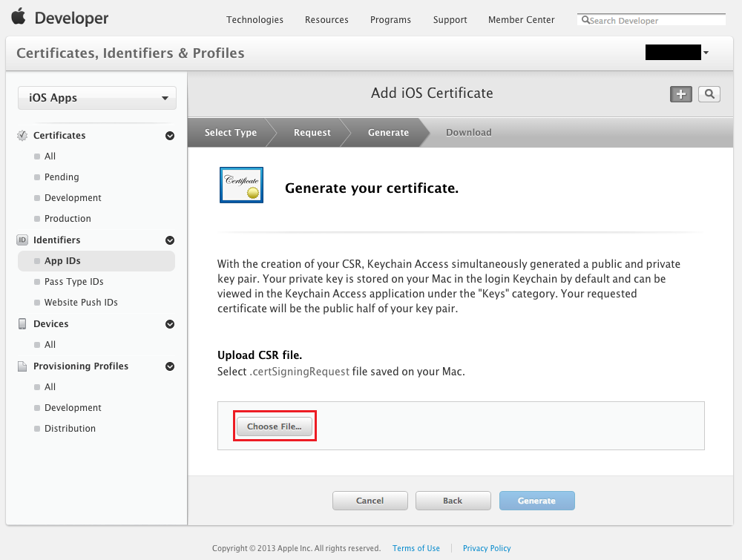This screenshot has width=742, height=560.
Task: Click the Choose File button
Action: (275, 426)
